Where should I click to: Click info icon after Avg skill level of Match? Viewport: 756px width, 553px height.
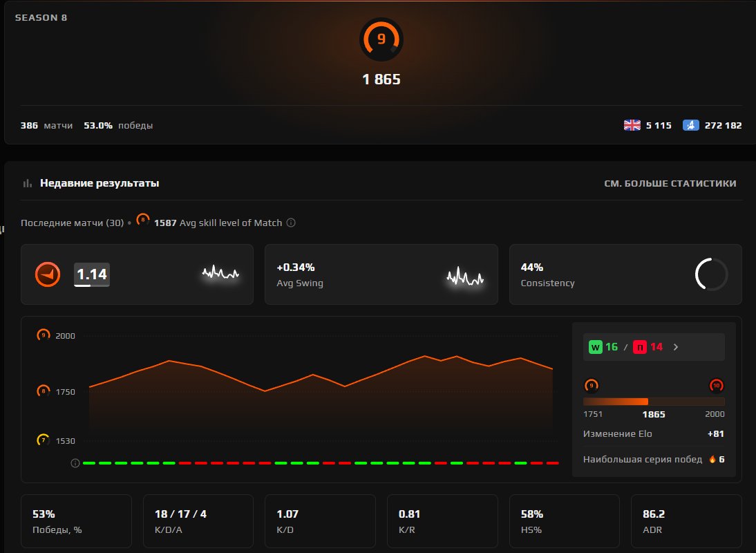coord(291,223)
